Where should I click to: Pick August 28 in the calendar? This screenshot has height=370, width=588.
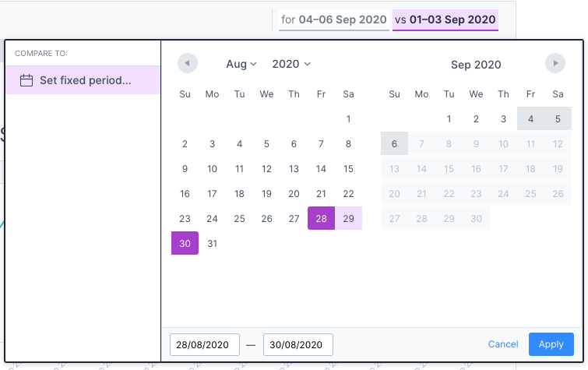pos(321,219)
